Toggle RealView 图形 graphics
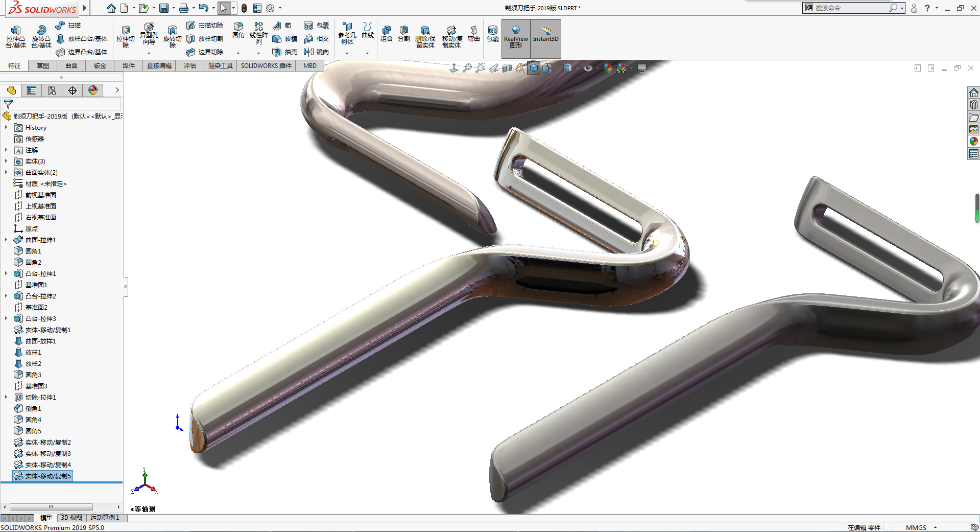The image size is (980, 532). [x=516, y=38]
